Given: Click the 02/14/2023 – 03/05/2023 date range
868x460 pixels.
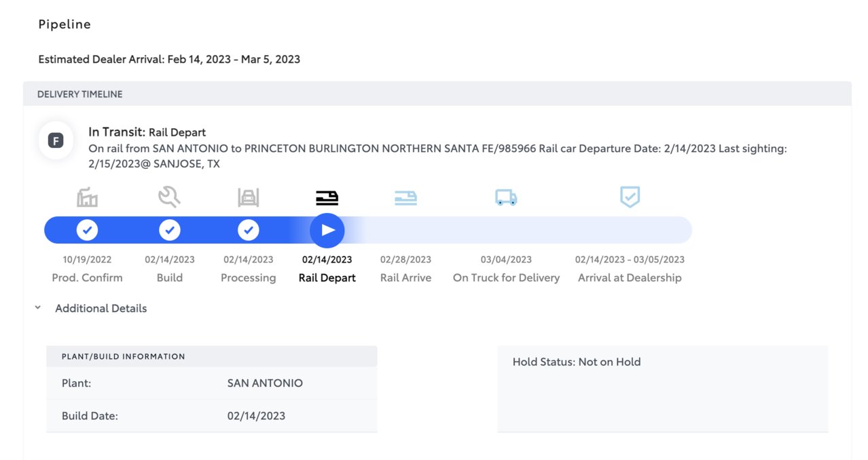Looking at the screenshot, I should click(x=630, y=259).
